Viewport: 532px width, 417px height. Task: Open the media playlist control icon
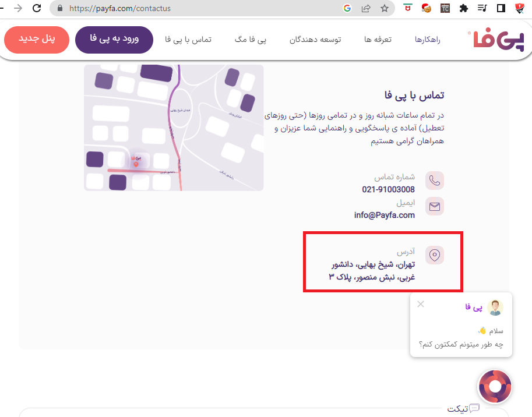(x=482, y=8)
